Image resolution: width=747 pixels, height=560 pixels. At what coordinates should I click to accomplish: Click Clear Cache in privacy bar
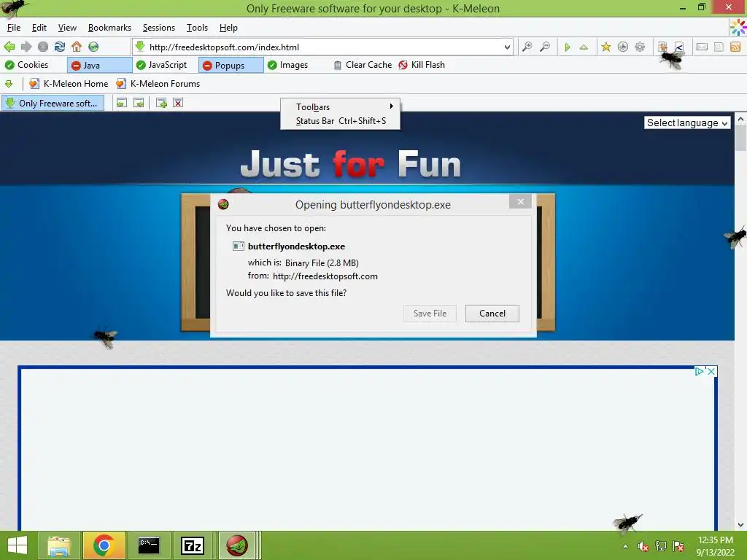pyautogui.click(x=363, y=65)
